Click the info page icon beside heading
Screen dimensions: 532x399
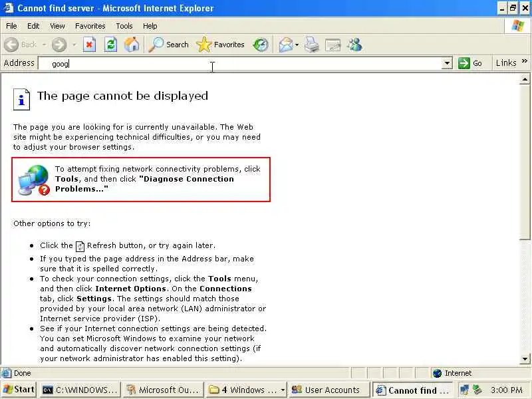(x=22, y=99)
